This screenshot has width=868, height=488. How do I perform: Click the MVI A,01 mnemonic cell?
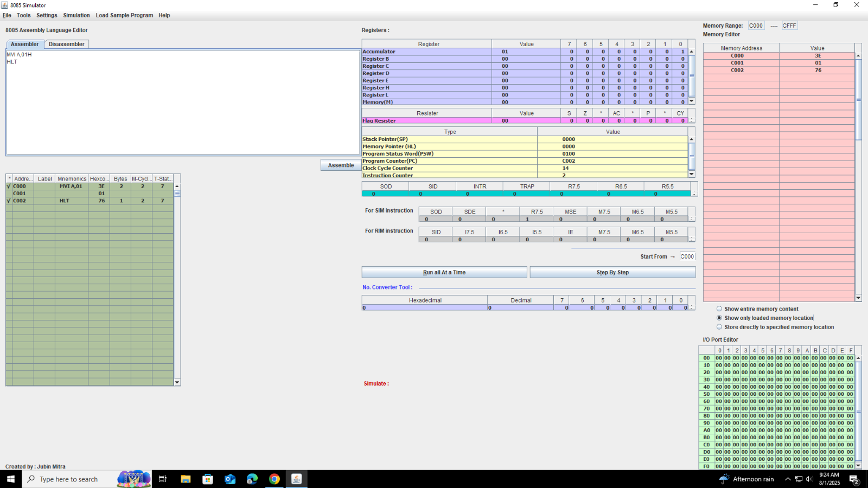pyautogui.click(x=71, y=186)
